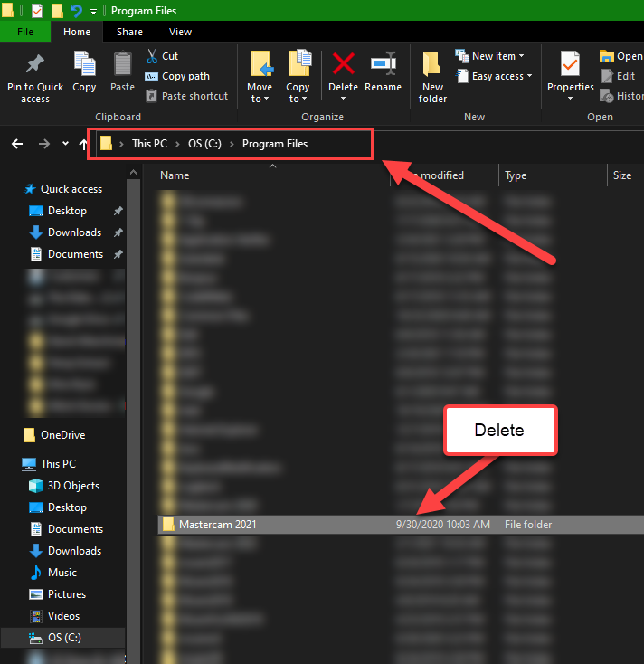The image size is (644, 664).
Task: Go forward with the forward arrow
Action: (x=43, y=144)
